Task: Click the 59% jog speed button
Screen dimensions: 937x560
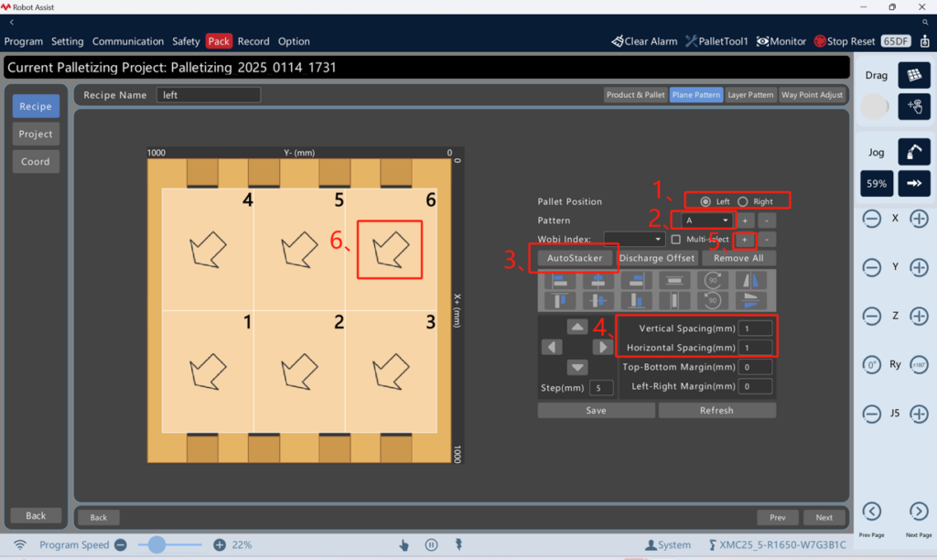Action: pyautogui.click(x=877, y=184)
